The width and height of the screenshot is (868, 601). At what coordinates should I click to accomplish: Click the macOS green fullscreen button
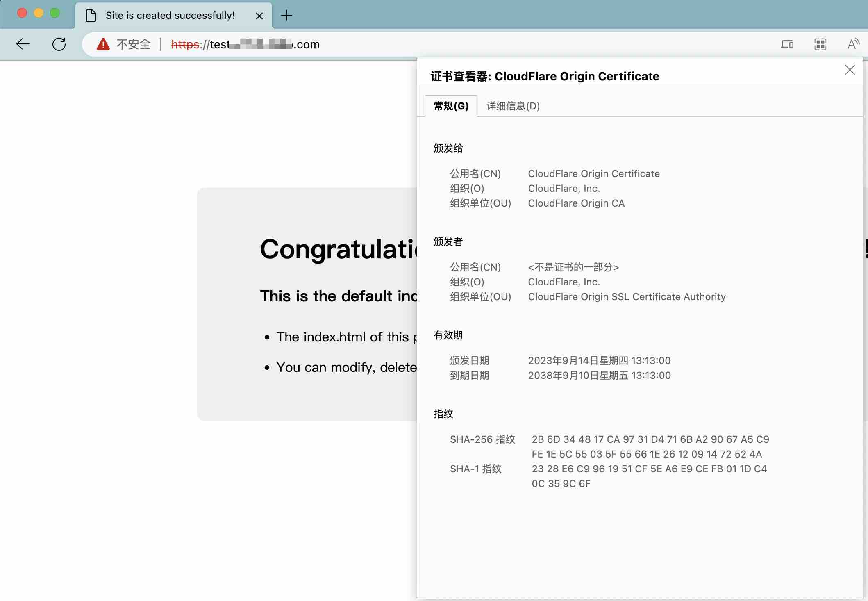(x=55, y=13)
